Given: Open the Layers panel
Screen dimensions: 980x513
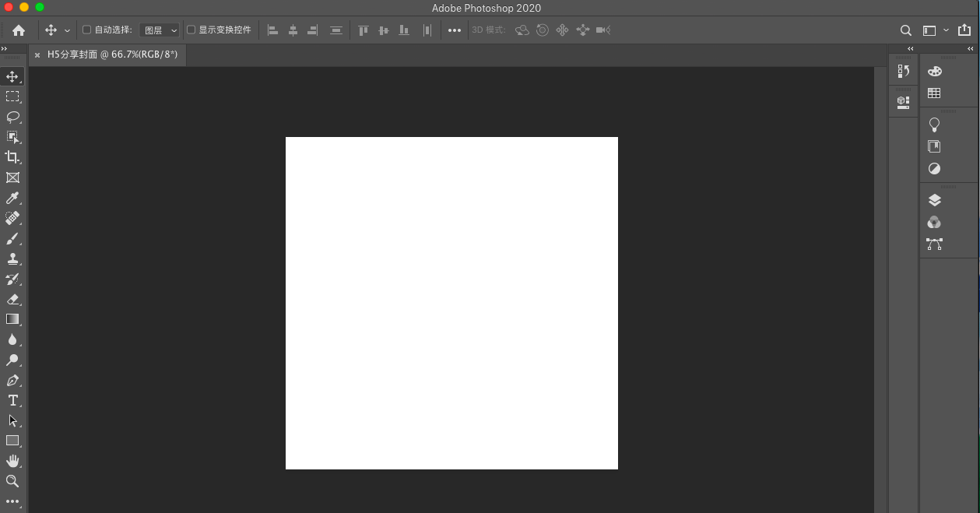Looking at the screenshot, I should [x=934, y=200].
